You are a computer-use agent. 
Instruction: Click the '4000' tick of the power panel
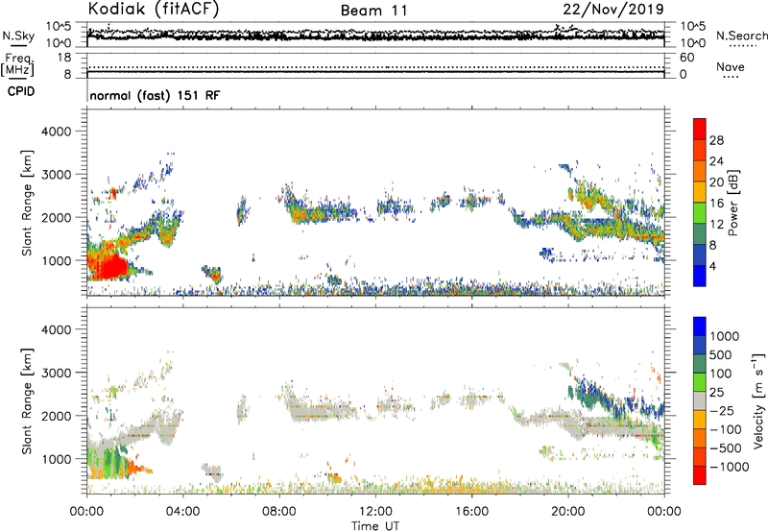point(57,132)
